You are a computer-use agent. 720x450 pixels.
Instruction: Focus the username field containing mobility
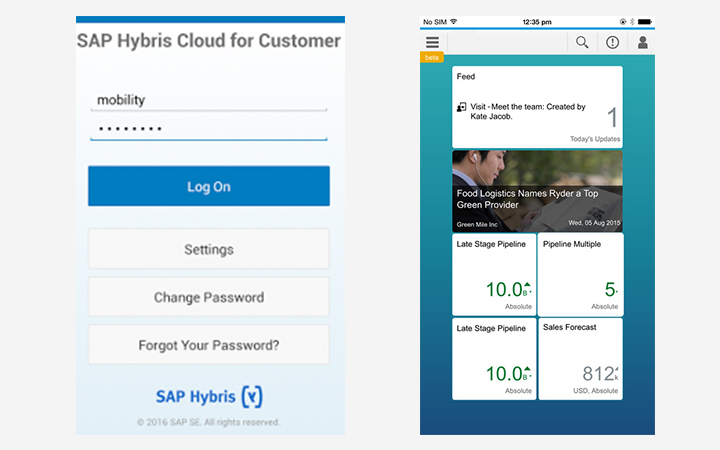point(209,100)
